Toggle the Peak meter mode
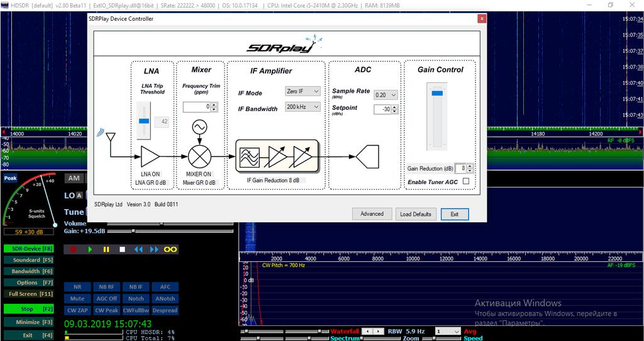Image resolution: width=644 pixels, height=341 pixels. point(10,178)
